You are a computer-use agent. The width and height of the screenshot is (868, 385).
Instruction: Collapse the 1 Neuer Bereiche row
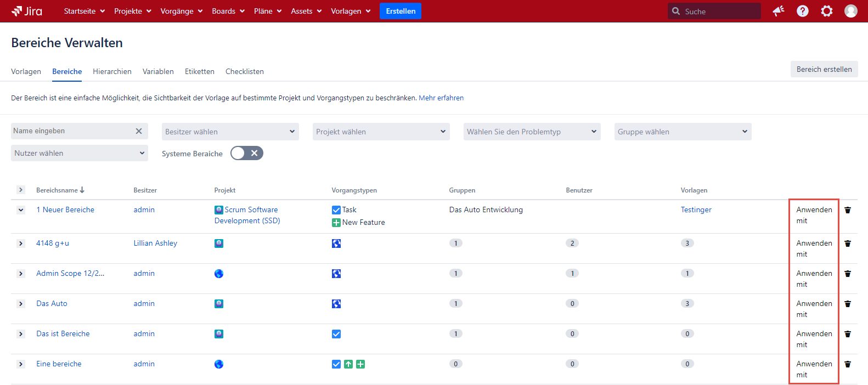click(21, 210)
